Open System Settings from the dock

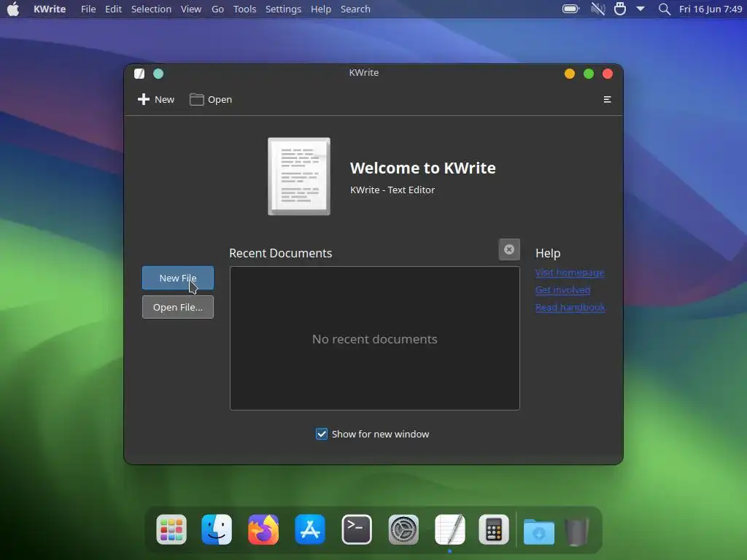tap(403, 529)
